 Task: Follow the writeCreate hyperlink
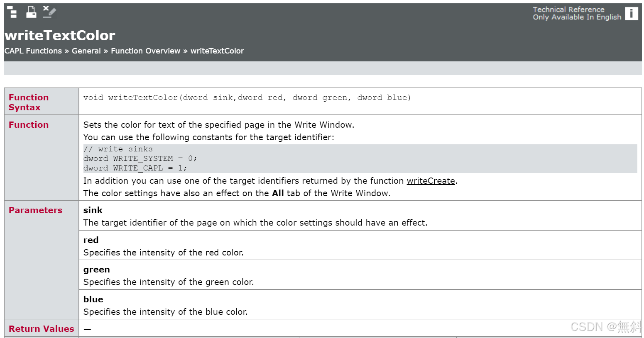(x=430, y=181)
